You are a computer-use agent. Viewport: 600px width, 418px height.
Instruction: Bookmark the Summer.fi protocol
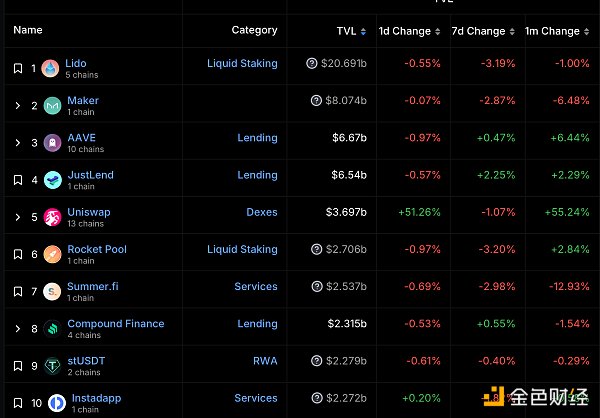click(x=17, y=291)
